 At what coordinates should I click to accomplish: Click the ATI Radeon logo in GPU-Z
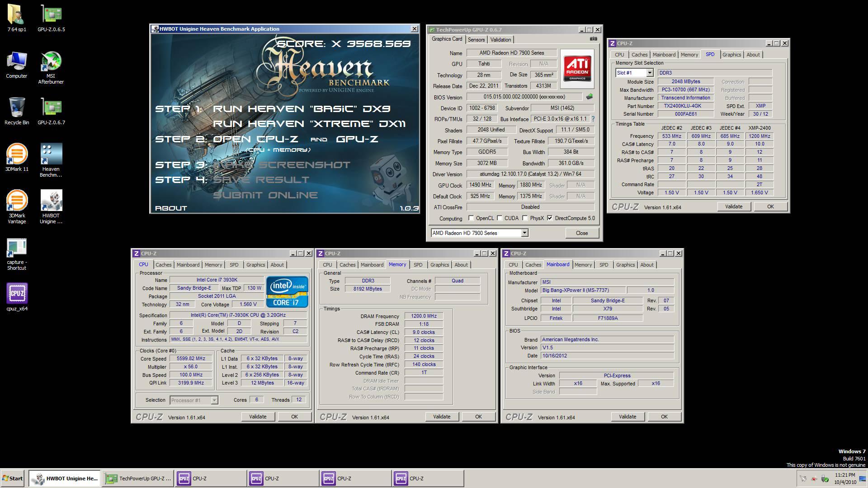tap(577, 69)
